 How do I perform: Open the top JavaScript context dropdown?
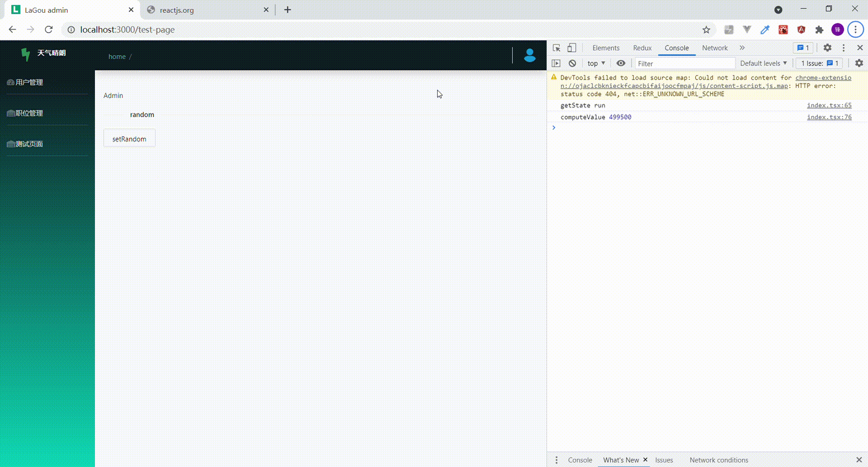click(x=596, y=63)
